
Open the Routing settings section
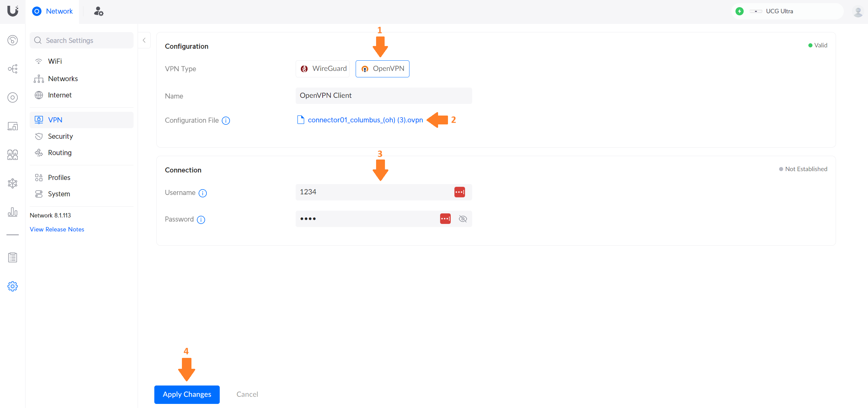click(x=81, y=153)
